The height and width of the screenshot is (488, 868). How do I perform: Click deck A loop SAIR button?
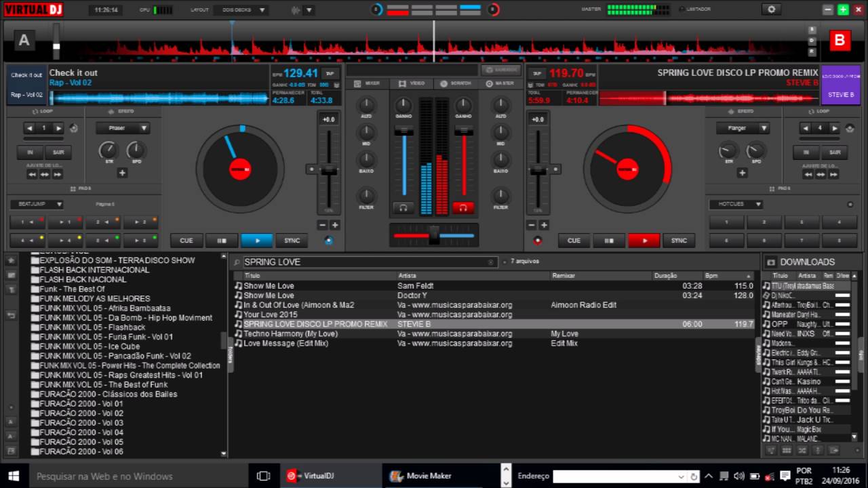tap(59, 152)
